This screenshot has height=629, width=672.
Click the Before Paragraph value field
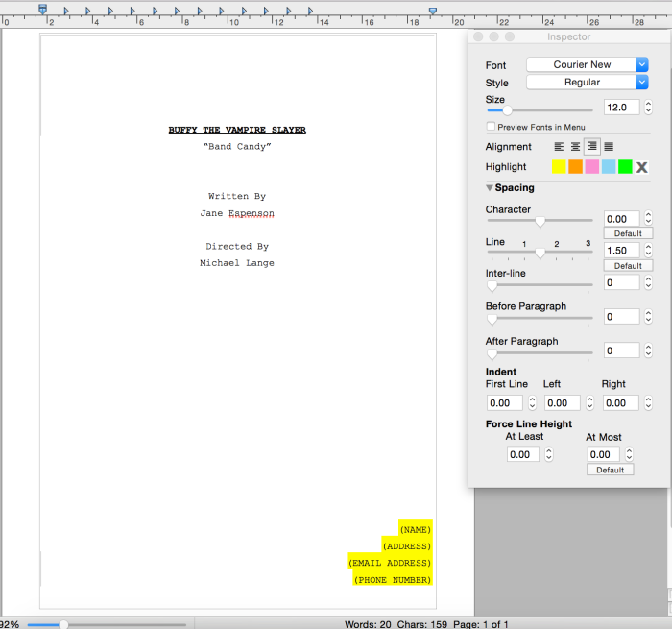[621, 317]
